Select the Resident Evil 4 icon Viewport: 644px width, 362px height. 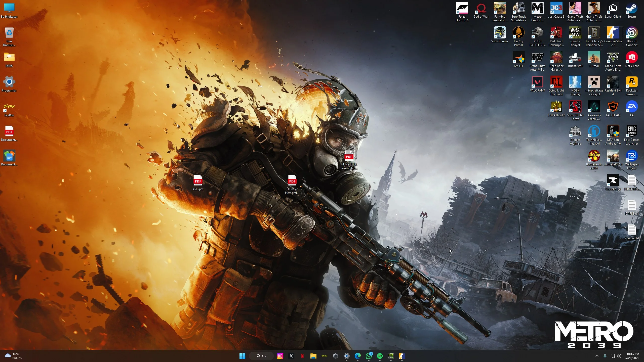pos(613,86)
